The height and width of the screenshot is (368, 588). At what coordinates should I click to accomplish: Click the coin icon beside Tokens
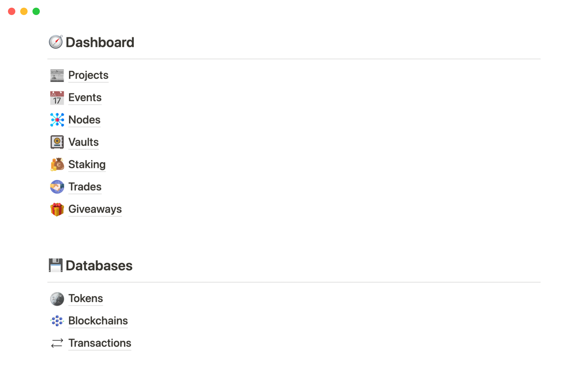coord(57,299)
